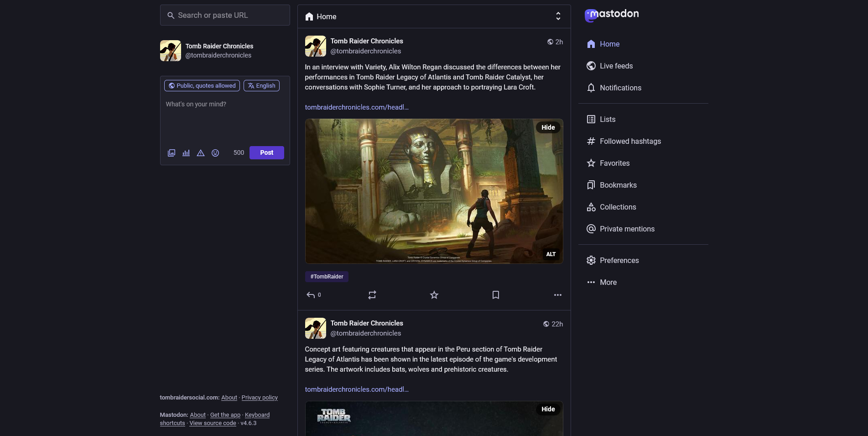Open tombraidersocial.com About link

point(229,398)
